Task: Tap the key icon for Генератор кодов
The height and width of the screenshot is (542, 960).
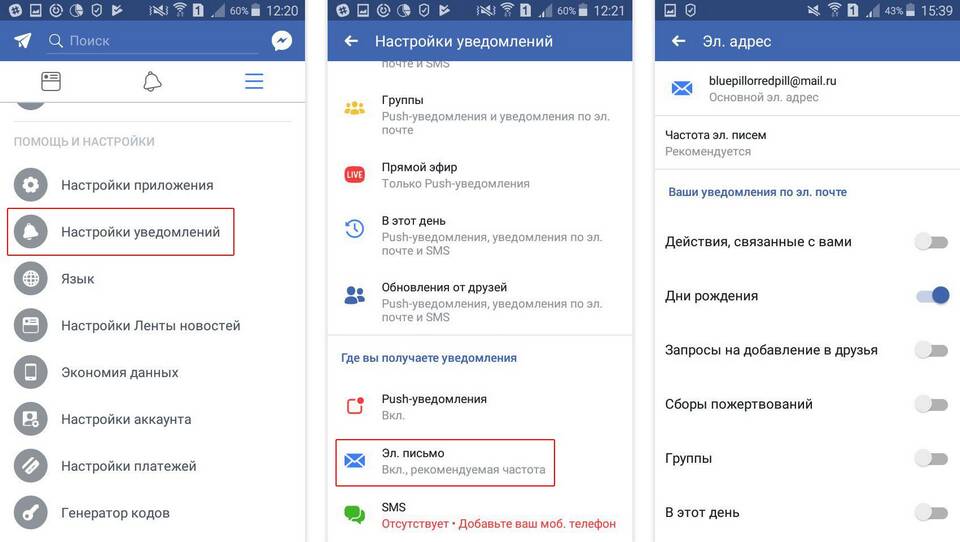Action: [31, 513]
